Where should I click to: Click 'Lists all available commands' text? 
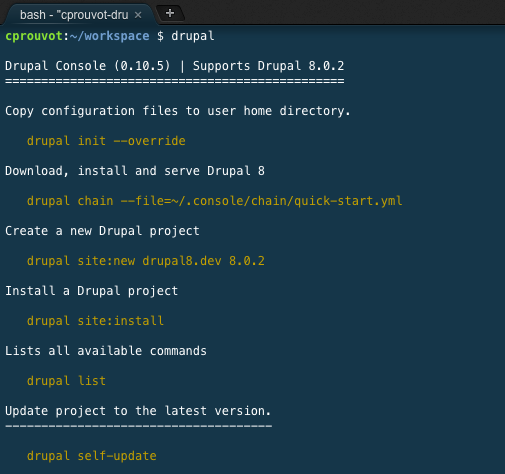tap(106, 351)
